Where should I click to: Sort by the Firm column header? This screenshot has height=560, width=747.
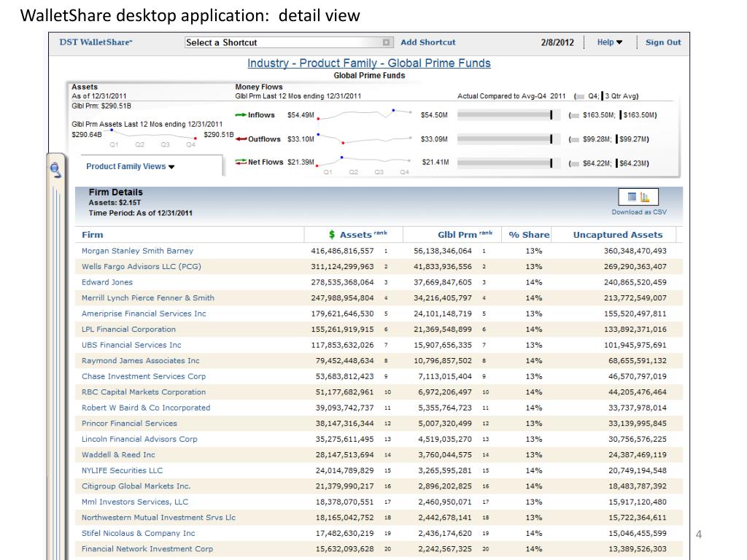click(93, 235)
